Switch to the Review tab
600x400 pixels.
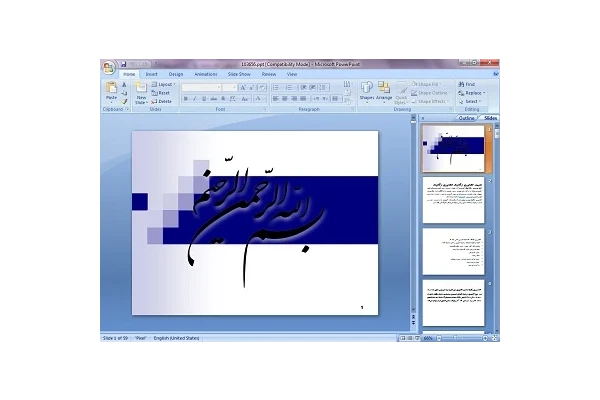click(269, 74)
